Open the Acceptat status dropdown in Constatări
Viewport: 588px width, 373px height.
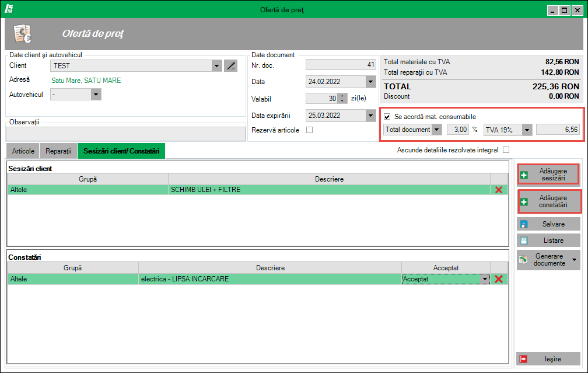point(485,279)
